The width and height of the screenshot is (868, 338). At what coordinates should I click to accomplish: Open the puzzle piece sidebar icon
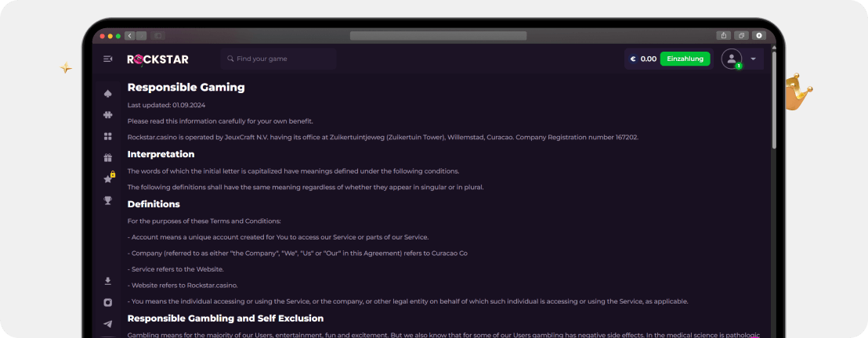[x=107, y=115]
